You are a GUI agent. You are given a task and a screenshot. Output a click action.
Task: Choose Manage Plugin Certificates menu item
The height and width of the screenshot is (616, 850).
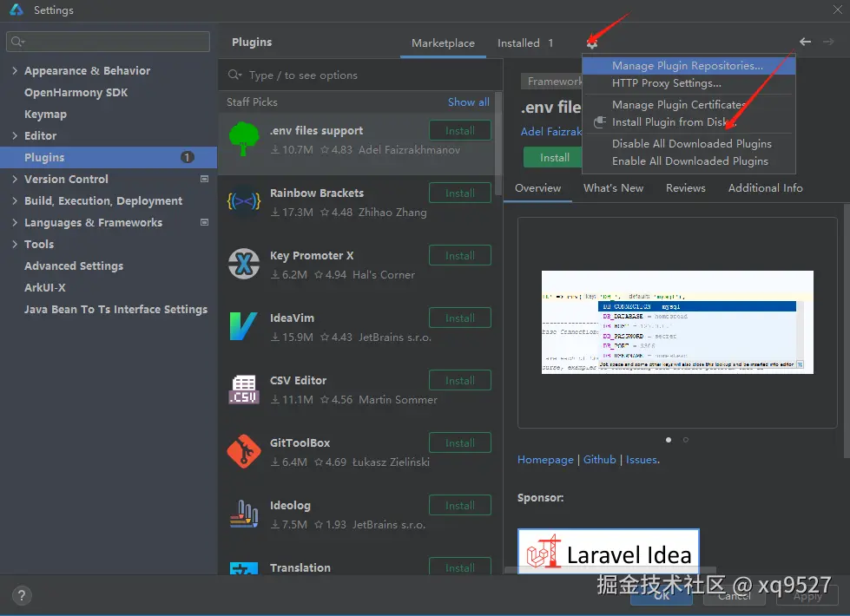point(689,105)
